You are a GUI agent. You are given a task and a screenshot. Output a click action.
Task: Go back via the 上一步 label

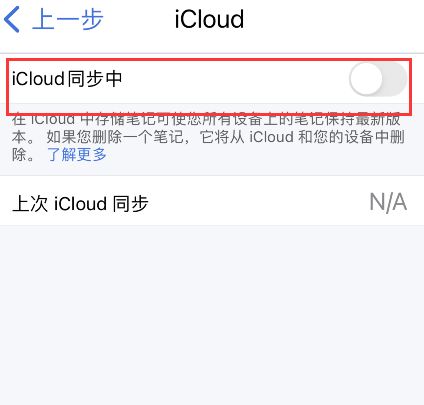click(68, 19)
